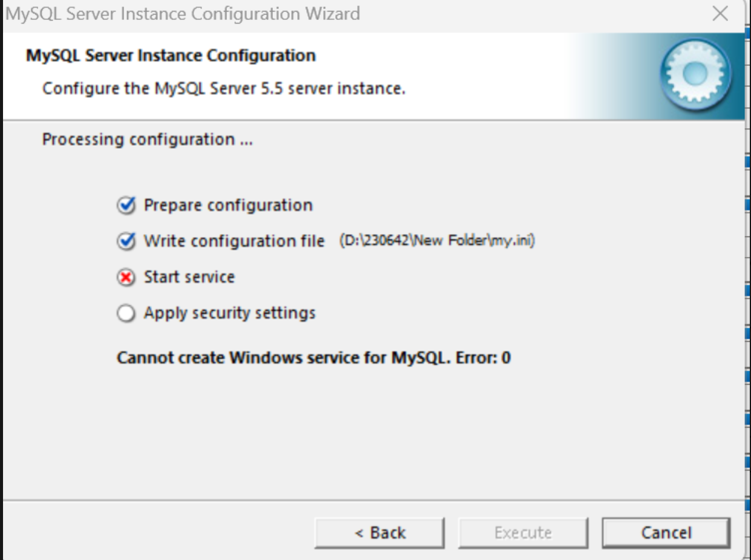Click the empty circle beside Apply security settings
751x560 pixels.
126,312
